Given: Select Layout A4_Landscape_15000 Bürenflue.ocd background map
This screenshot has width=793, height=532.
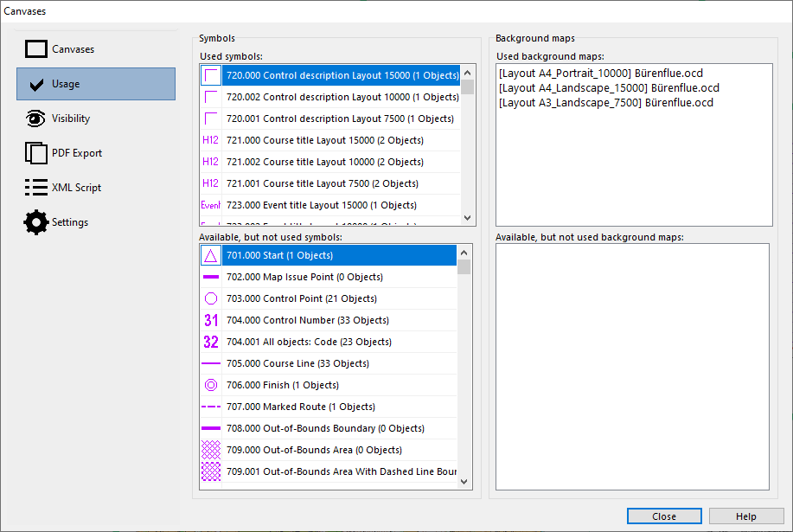Looking at the screenshot, I should click(x=609, y=88).
